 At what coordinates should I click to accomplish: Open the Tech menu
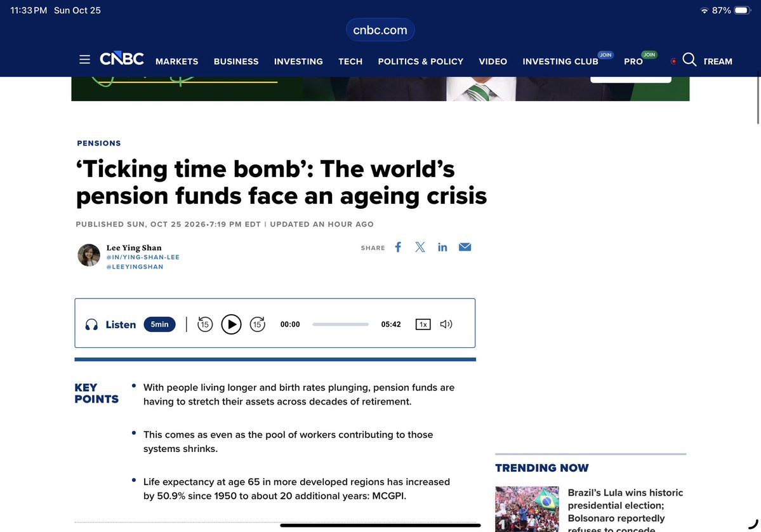click(350, 62)
